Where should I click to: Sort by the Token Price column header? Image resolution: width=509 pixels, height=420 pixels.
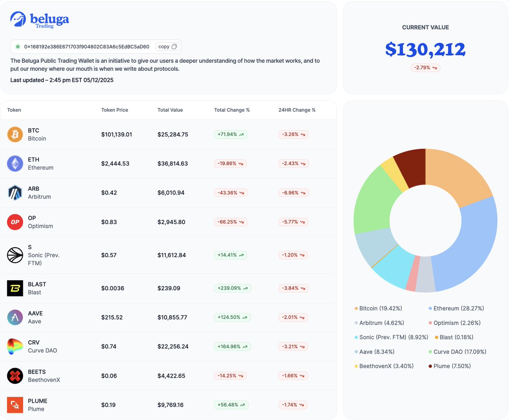coord(115,110)
